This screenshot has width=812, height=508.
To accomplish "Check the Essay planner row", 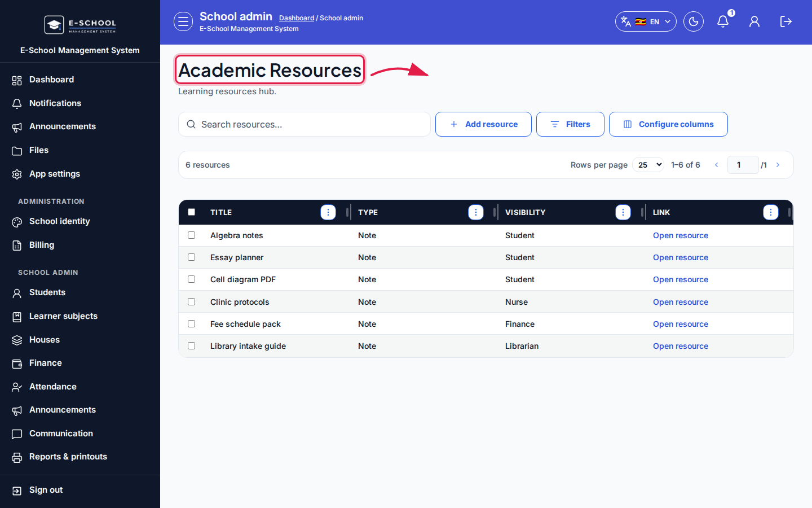I will click(192, 257).
